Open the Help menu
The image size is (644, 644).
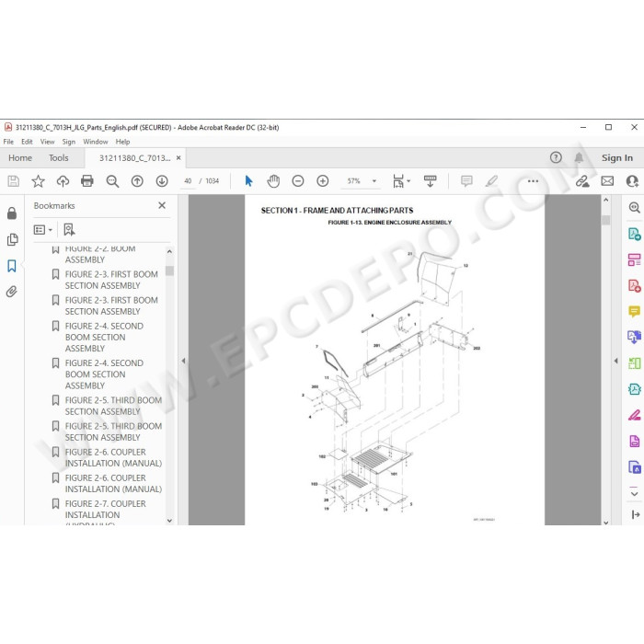coord(122,142)
